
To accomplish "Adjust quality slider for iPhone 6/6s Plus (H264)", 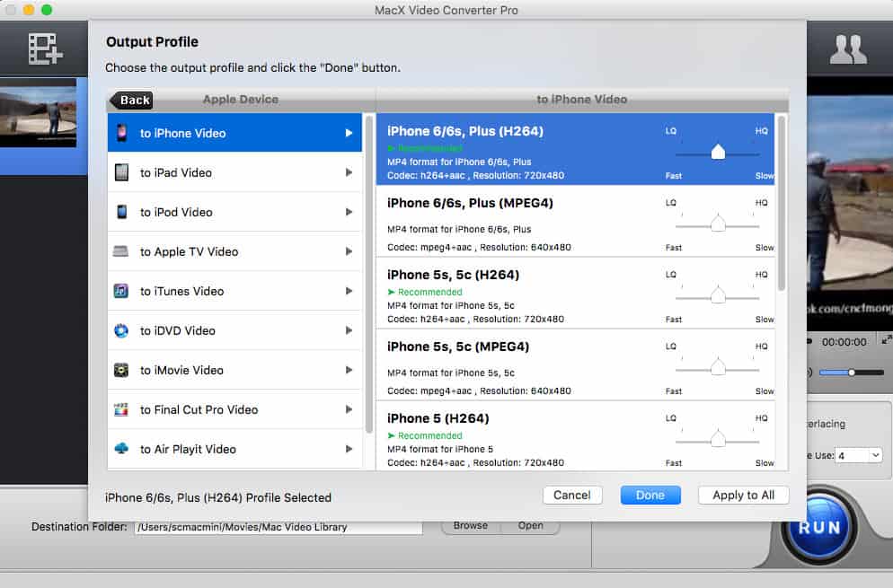I will [x=718, y=152].
